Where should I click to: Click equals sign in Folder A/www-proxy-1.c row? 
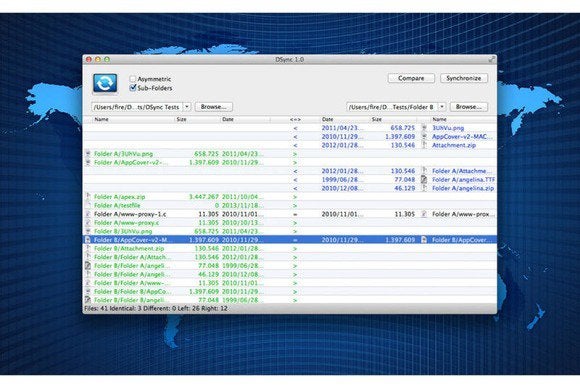pyautogui.click(x=295, y=214)
